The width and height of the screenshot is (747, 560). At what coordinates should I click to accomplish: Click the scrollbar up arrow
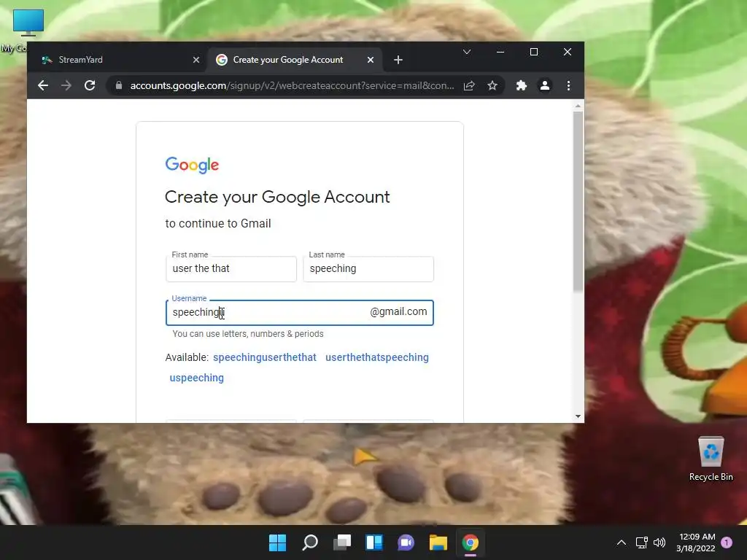(578, 106)
